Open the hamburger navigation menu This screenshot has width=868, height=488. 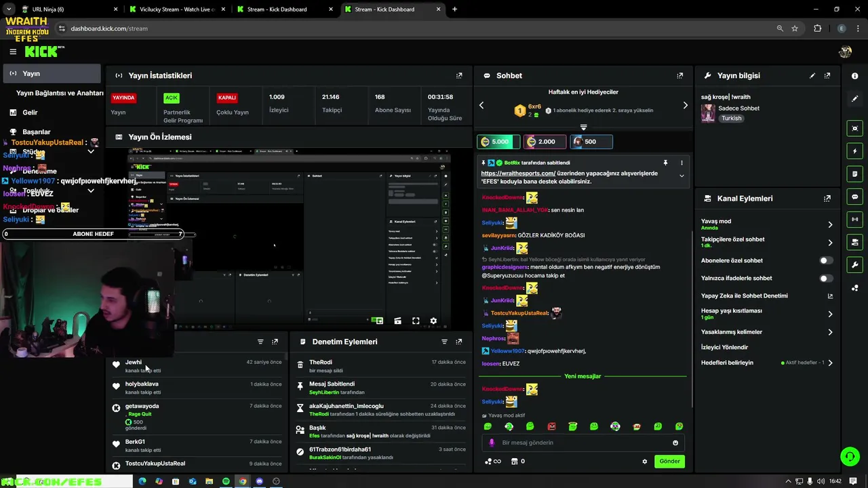pos(13,52)
